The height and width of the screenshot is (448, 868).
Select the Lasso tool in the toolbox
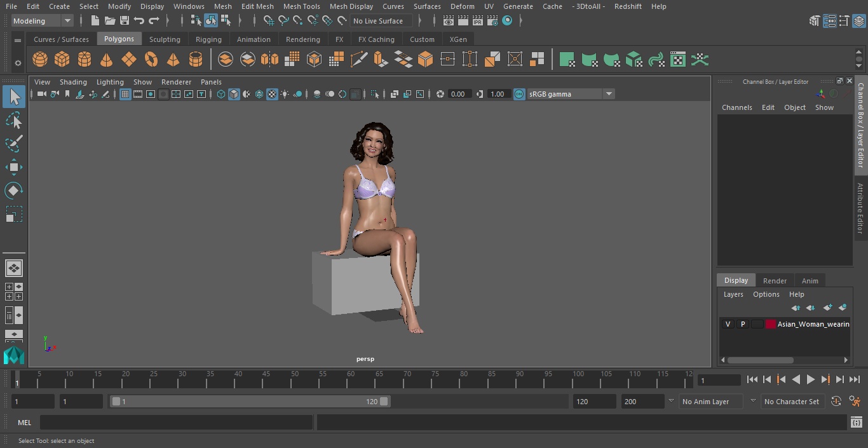point(14,120)
